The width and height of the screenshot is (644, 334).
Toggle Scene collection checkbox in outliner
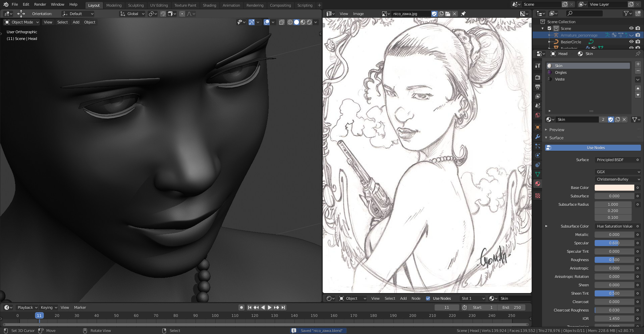[x=549, y=29]
